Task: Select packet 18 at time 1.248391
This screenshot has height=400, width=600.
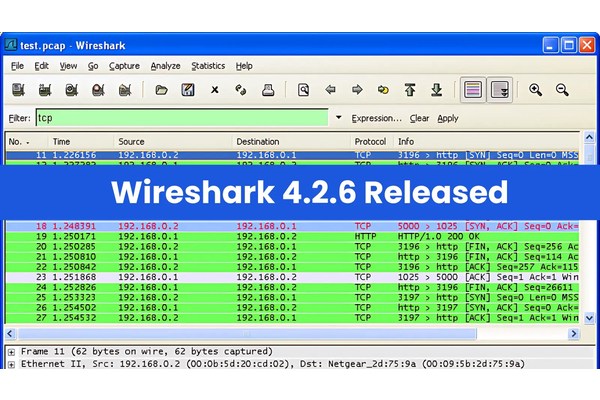Action: [x=292, y=226]
